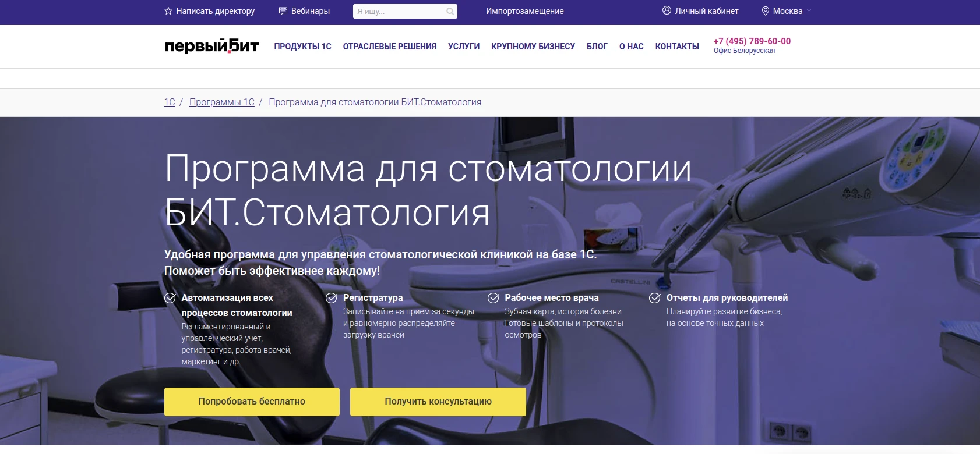The width and height of the screenshot is (980, 454).
Task: Click the heading Программа для стоматологии БИТ.Стоматология
Action: 428,190
